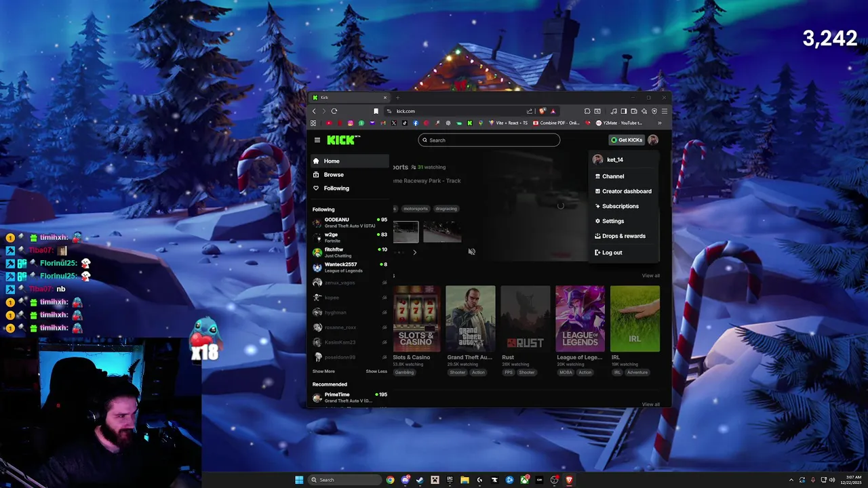
Task: Open Wanteck2557's channel in the Following list
Action: (349, 267)
